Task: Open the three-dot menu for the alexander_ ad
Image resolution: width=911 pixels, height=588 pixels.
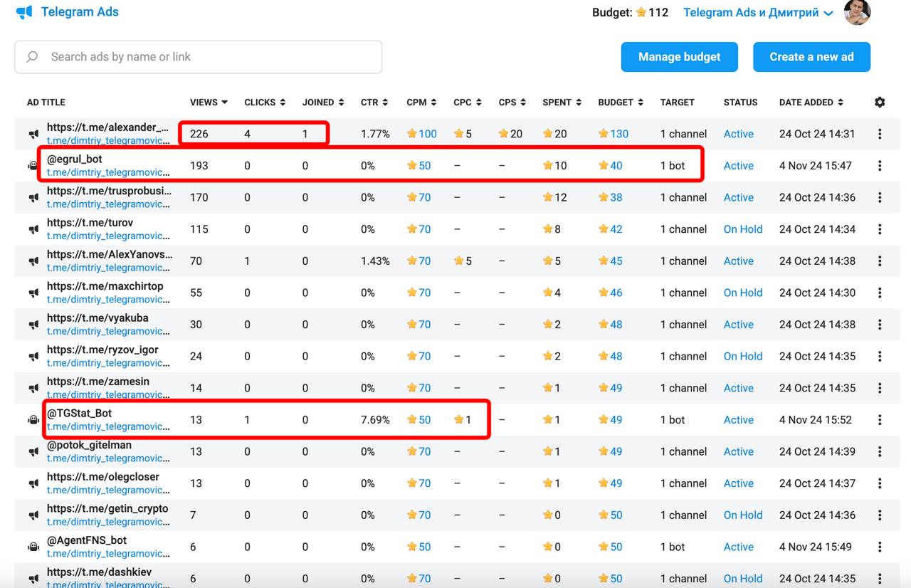Action: coord(880,134)
